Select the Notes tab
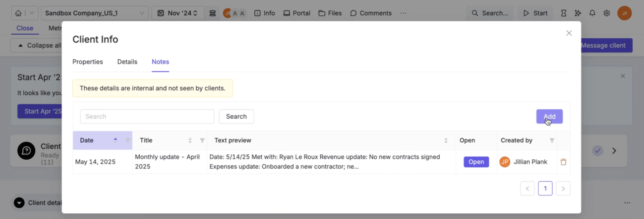 coord(160,62)
